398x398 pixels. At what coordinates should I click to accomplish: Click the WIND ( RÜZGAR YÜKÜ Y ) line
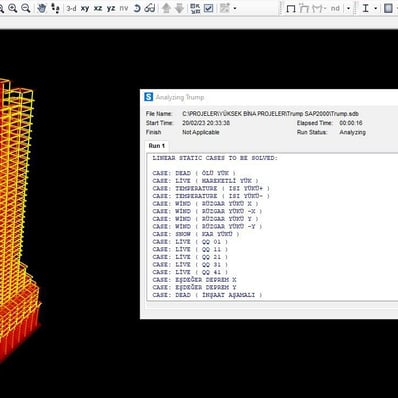tap(205, 219)
